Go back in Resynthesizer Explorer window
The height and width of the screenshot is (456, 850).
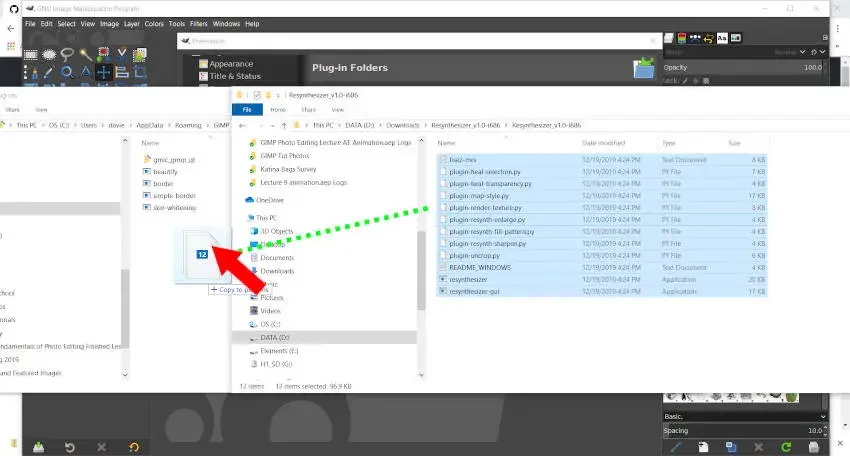pyautogui.click(x=242, y=125)
